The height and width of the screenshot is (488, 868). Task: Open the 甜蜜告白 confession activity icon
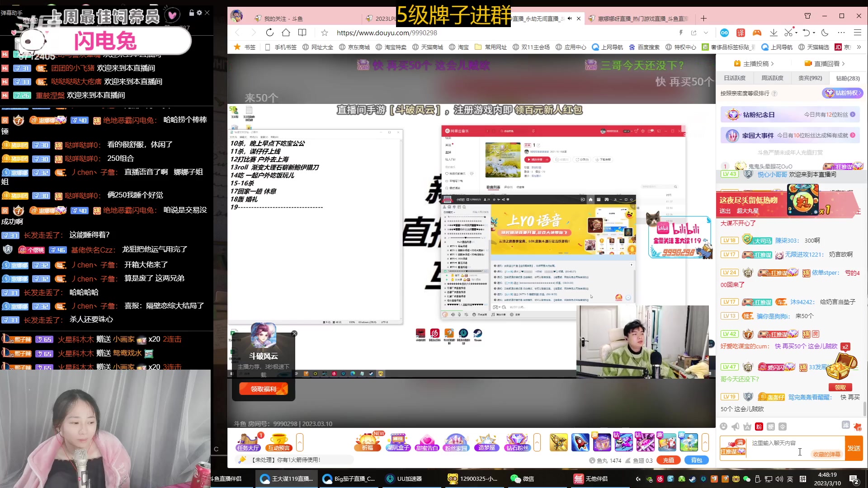click(x=428, y=442)
